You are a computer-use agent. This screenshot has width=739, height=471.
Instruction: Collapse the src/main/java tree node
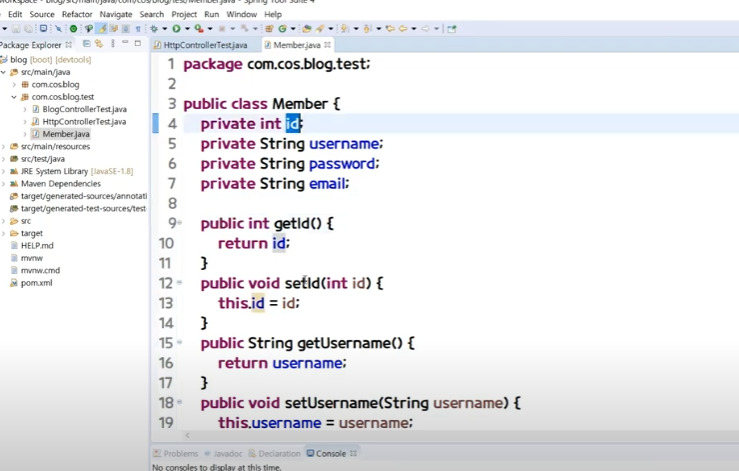pos(4,72)
